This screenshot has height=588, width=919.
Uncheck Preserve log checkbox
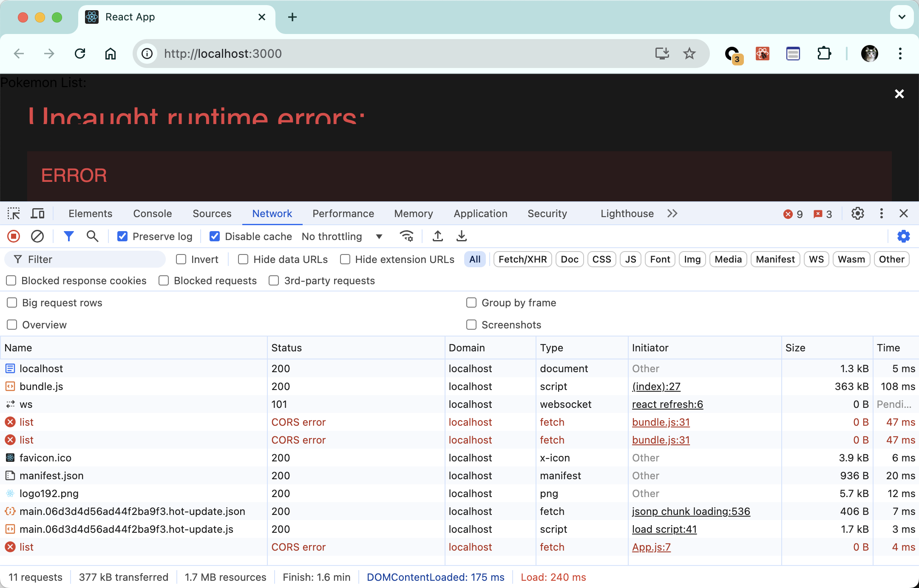122,236
